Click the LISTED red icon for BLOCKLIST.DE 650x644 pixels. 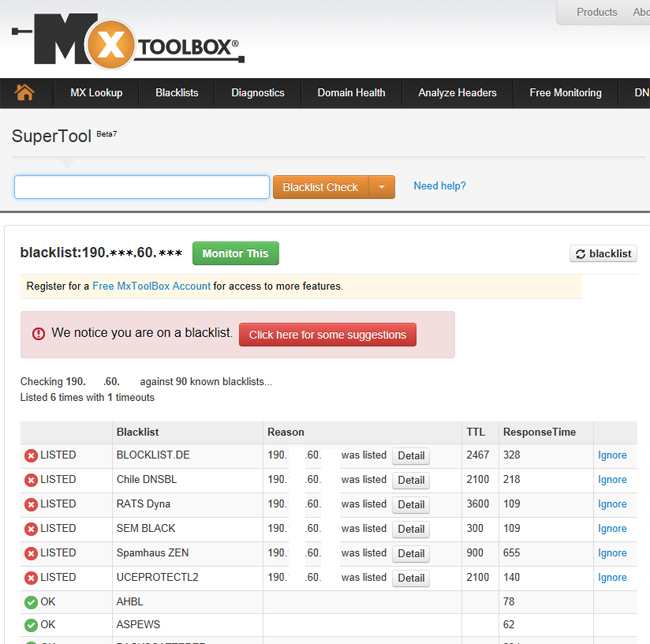pyautogui.click(x=31, y=455)
